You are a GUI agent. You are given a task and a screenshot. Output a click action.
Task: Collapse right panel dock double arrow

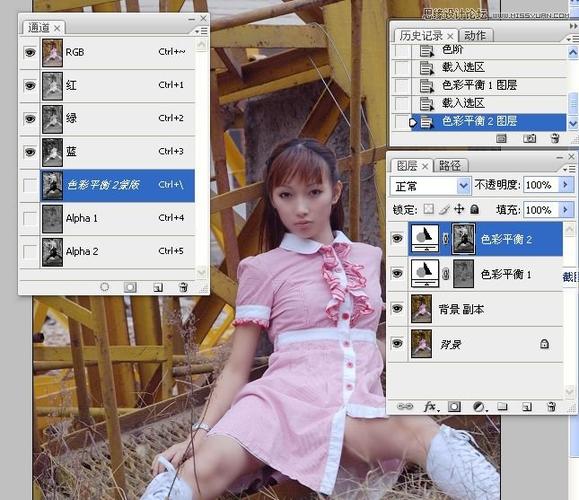(x=573, y=26)
